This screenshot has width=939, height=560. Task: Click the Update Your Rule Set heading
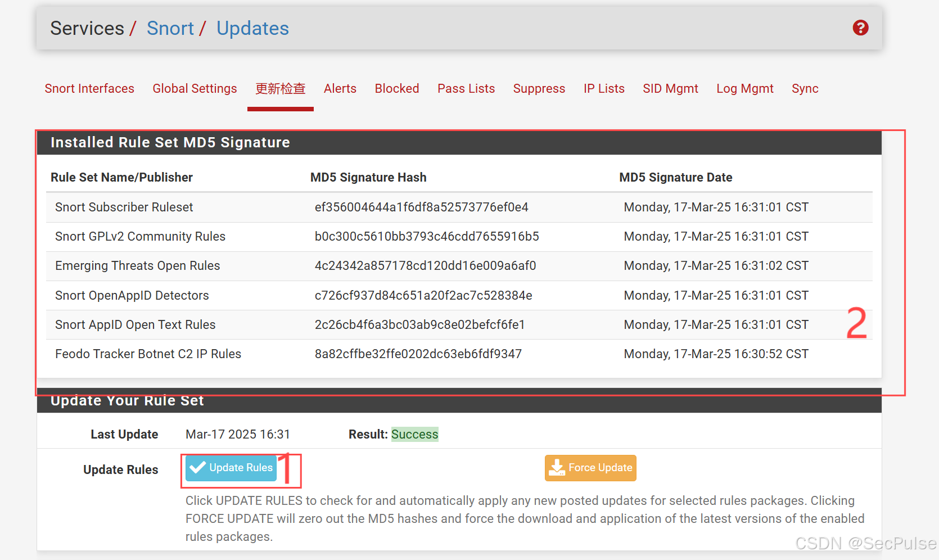point(127,401)
